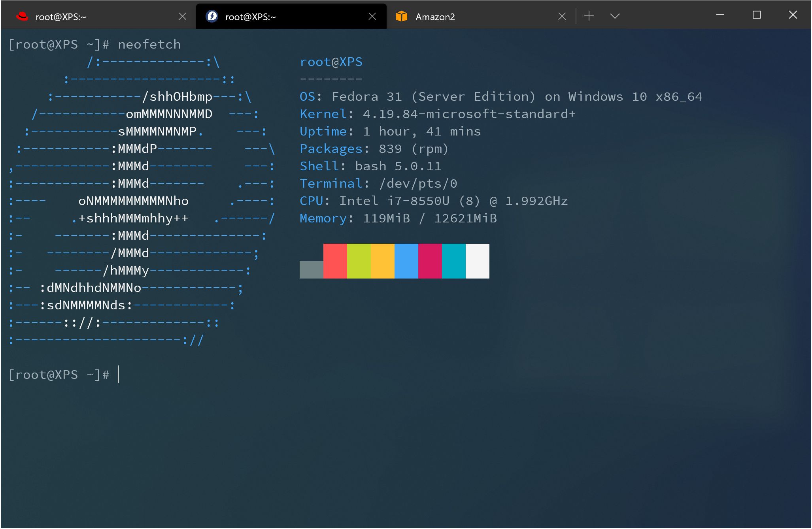Click the Red Hat icon on first tab

point(23,16)
